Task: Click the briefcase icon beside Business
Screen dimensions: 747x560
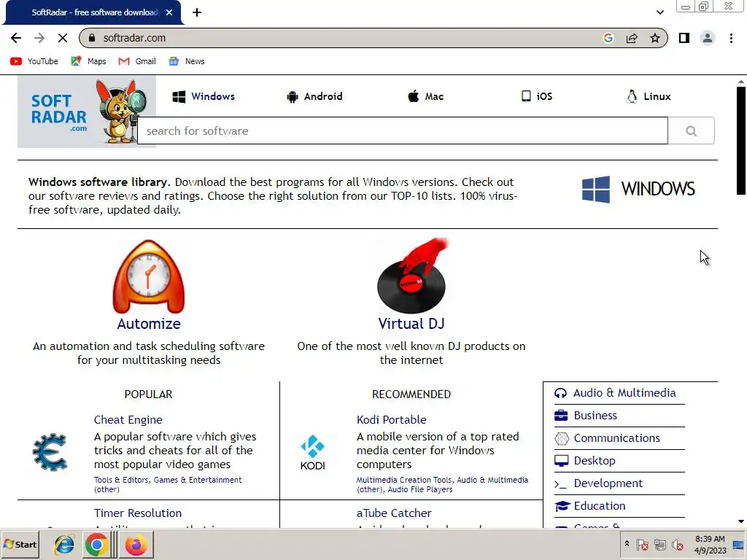Action: pos(561,415)
